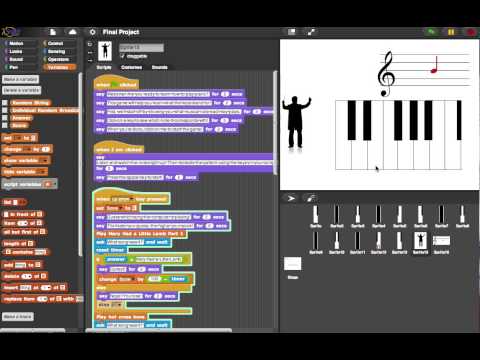Open dropdown in 'show variable' block
This screenshot has height=360, width=480.
(x=44, y=161)
